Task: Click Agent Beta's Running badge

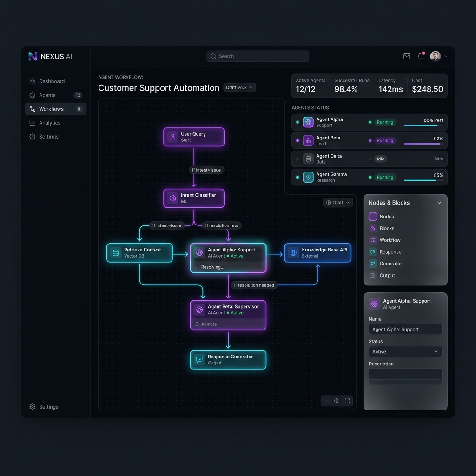Action: [385, 140]
